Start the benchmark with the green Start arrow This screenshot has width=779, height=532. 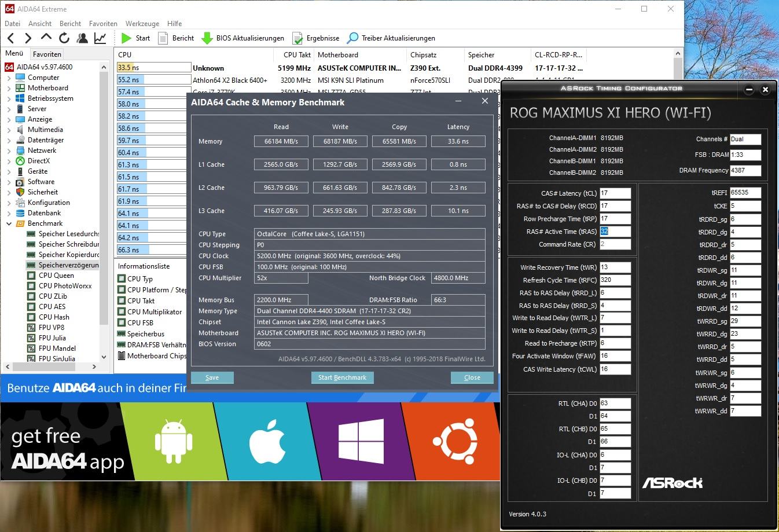pos(135,38)
